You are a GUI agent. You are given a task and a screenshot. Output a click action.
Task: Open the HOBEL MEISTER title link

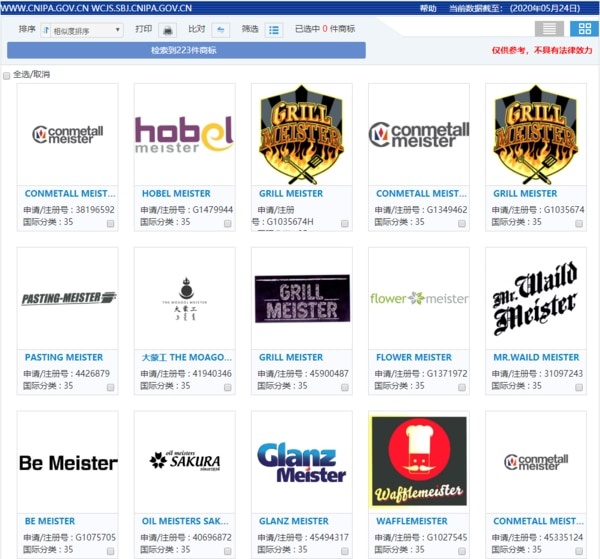[x=176, y=194]
